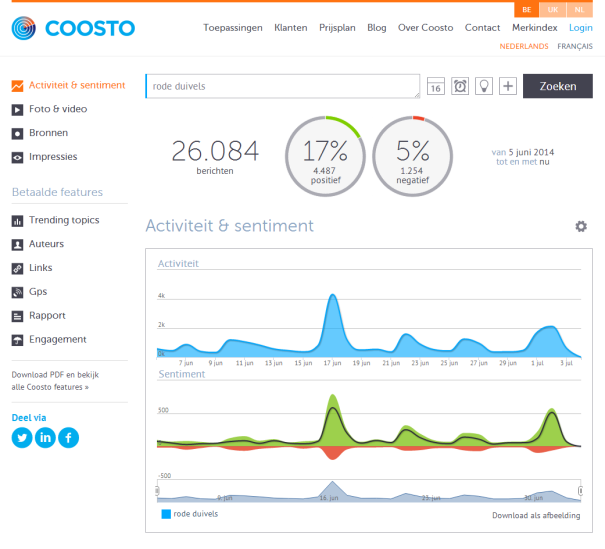Click the 17 jun activity peak

tap(333, 297)
